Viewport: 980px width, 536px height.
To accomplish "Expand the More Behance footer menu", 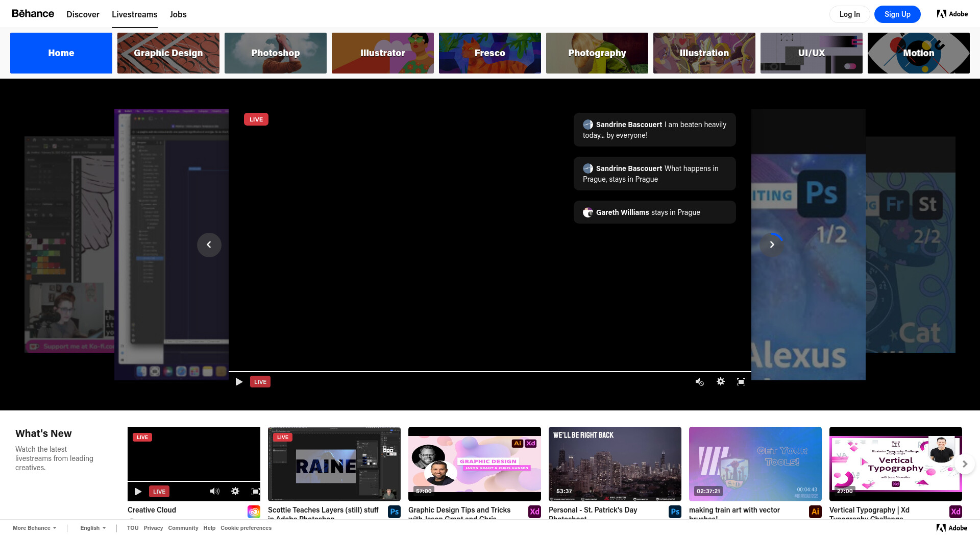I will click(34, 528).
